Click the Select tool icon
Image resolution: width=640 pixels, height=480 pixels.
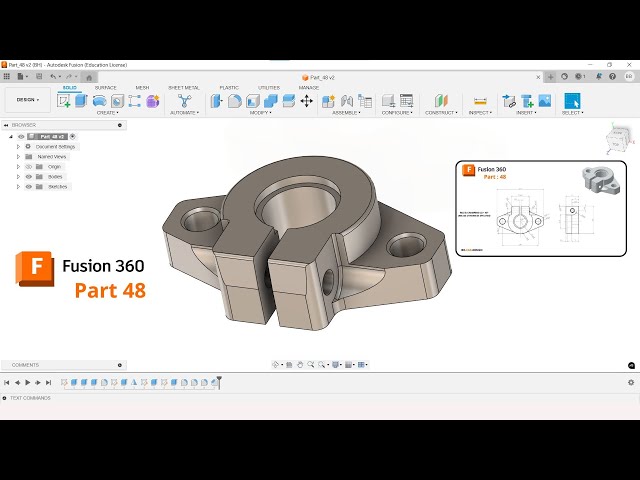(572, 101)
